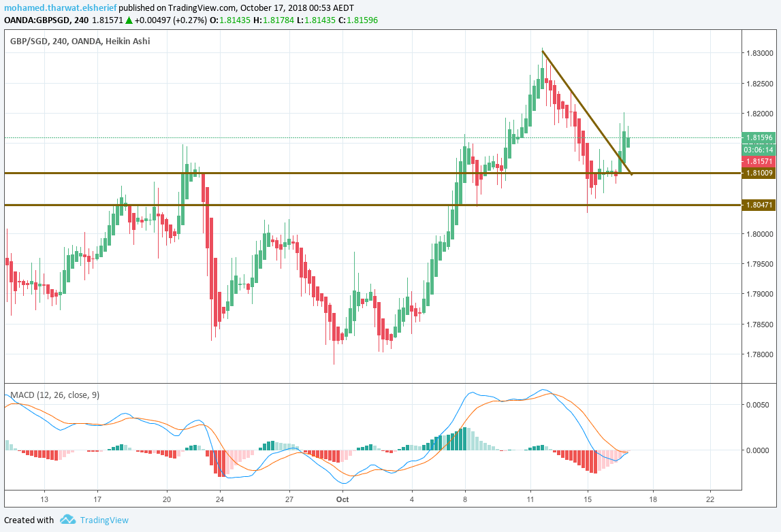The height and width of the screenshot is (532, 781).
Task: Select the 0.0000 MACD axis label
Action: pos(758,450)
